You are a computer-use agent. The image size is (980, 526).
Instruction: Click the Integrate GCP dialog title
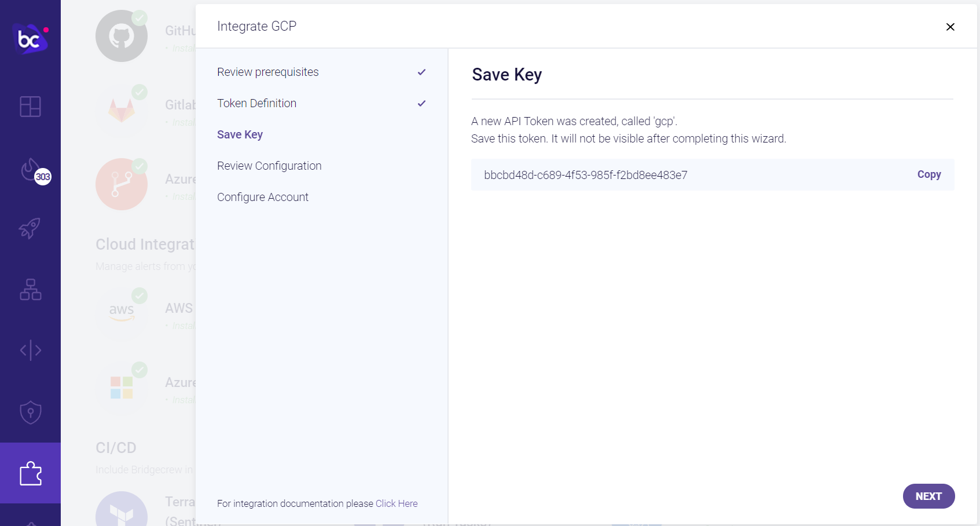tap(256, 26)
